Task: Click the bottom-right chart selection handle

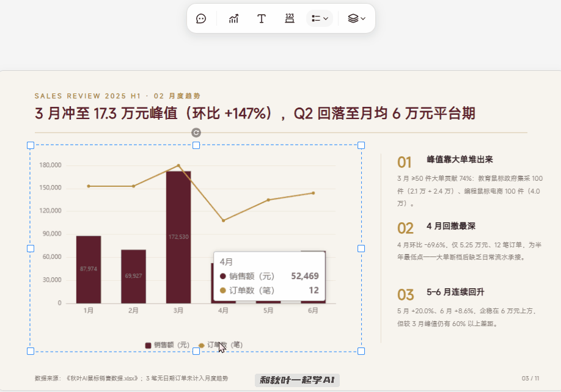Action: pos(361,351)
